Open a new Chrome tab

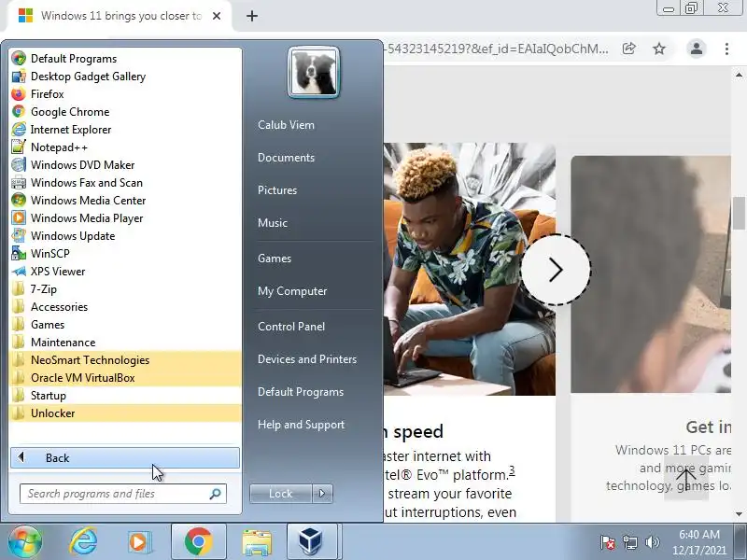252,16
